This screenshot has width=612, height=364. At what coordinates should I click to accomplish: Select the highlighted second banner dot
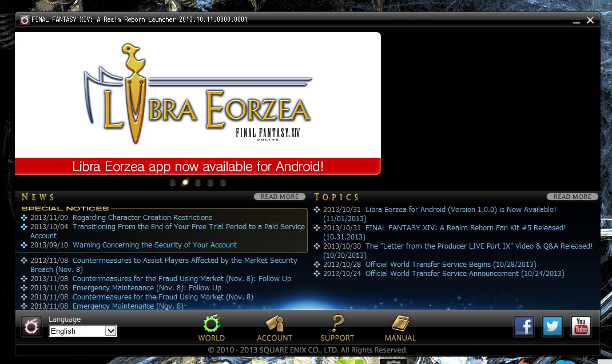click(x=185, y=182)
